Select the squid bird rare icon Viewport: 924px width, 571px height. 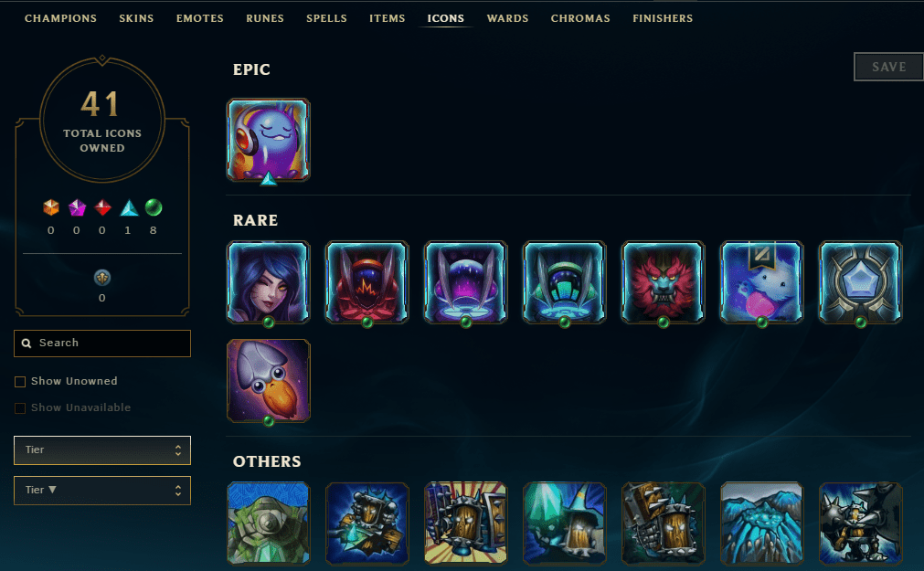(268, 381)
